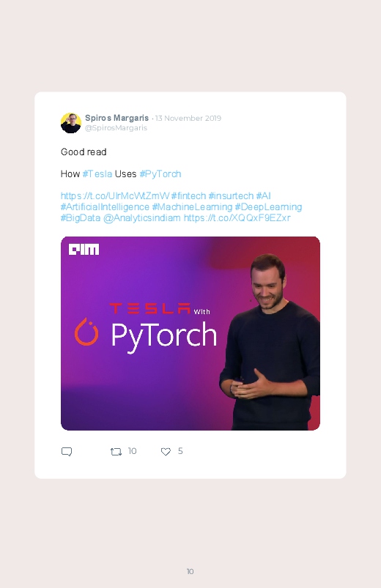
Task: Open the #Tesla hashtag
Action: (x=97, y=174)
